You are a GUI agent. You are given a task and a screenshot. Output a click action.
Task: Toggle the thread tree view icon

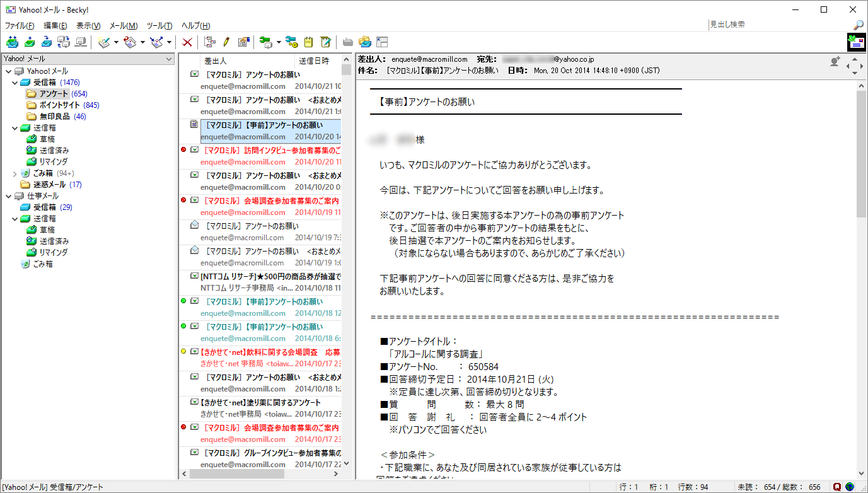(211, 42)
